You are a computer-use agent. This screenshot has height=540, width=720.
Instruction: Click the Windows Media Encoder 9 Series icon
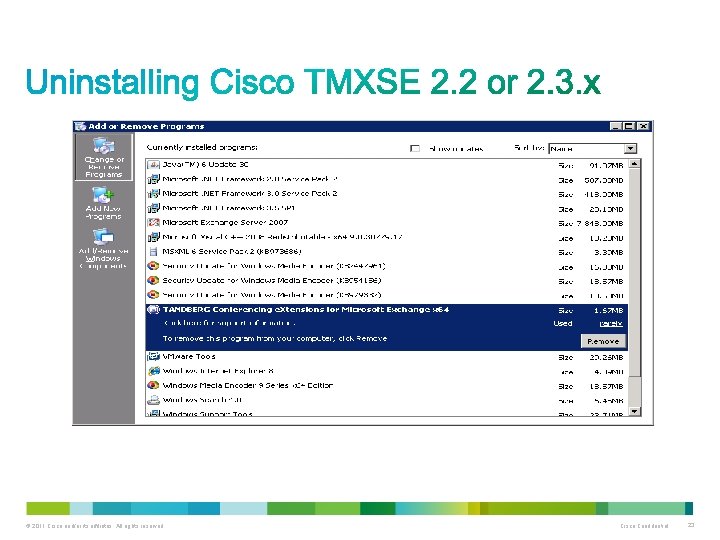[153, 385]
